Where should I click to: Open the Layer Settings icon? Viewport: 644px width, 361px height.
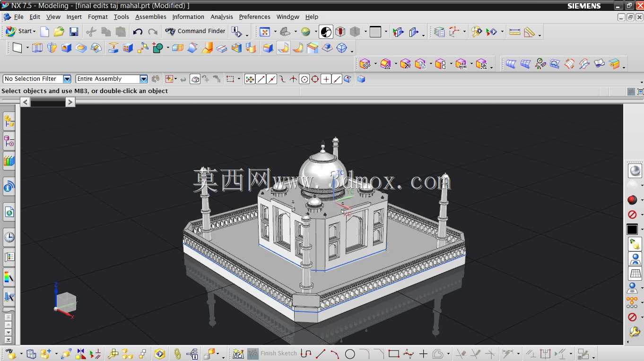[439, 32]
